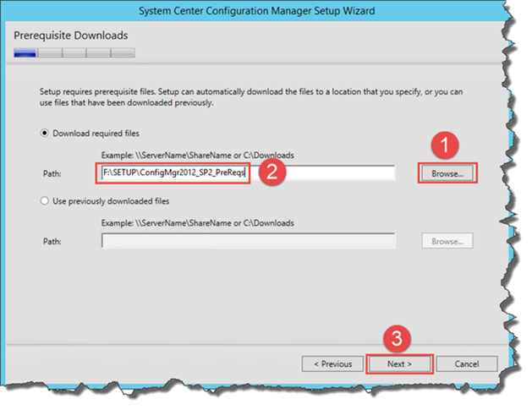Click the greyed-out Browse button for previous files
This screenshot has width=532, height=410.
(x=447, y=241)
